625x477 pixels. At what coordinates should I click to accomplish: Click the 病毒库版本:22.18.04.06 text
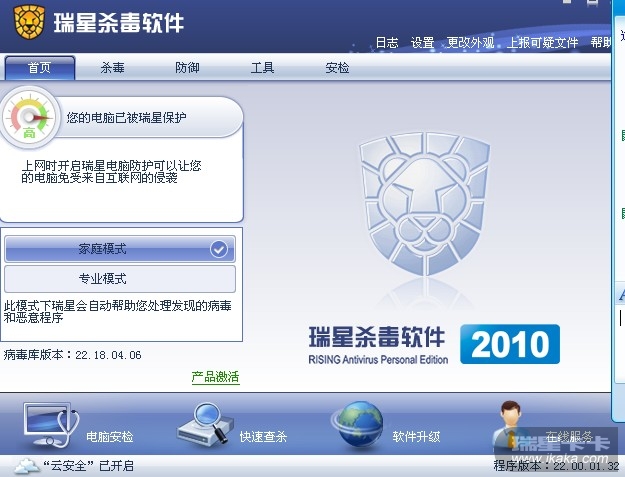coord(73,355)
